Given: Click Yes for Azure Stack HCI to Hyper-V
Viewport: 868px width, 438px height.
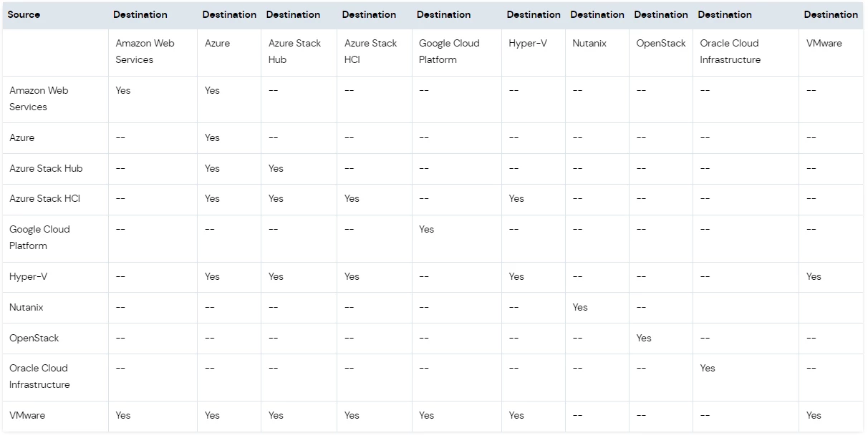Looking at the screenshot, I should point(516,199).
